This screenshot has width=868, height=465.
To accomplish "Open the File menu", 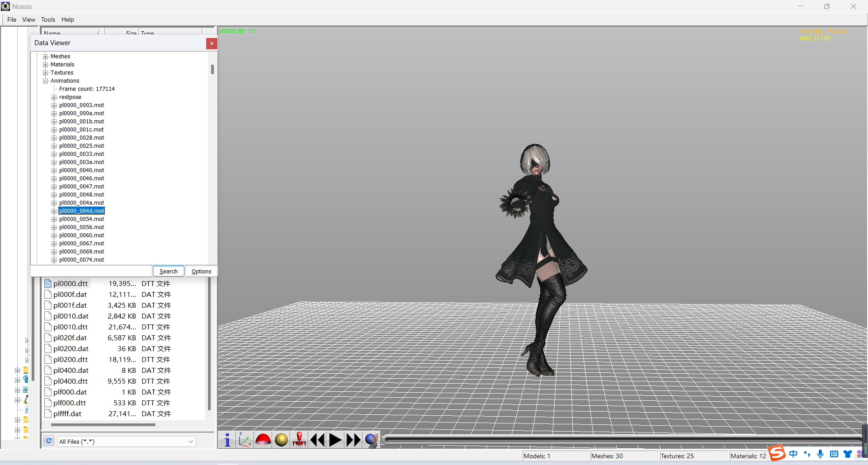I will (x=12, y=19).
